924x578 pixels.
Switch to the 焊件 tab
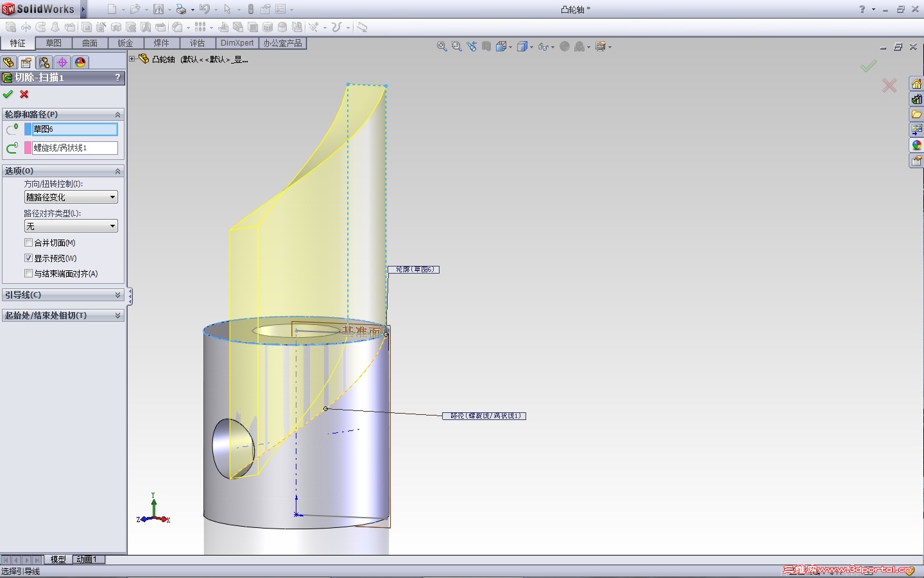[x=162, y=43]
